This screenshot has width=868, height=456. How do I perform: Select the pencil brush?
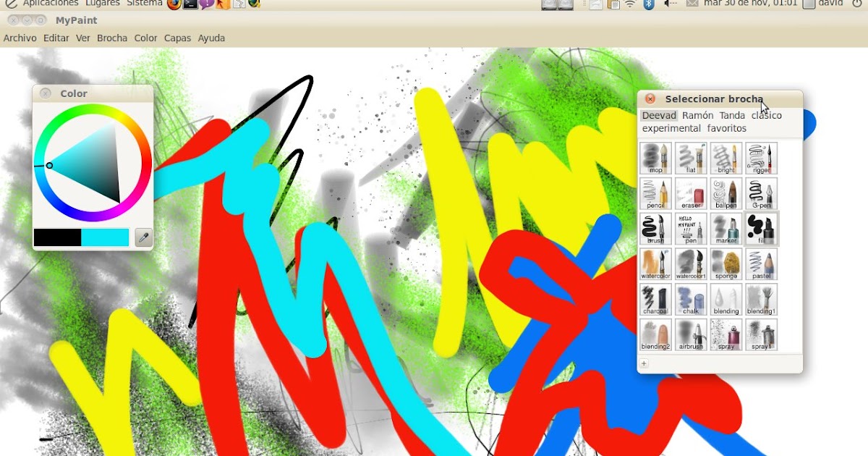click(x=655, y=193)
